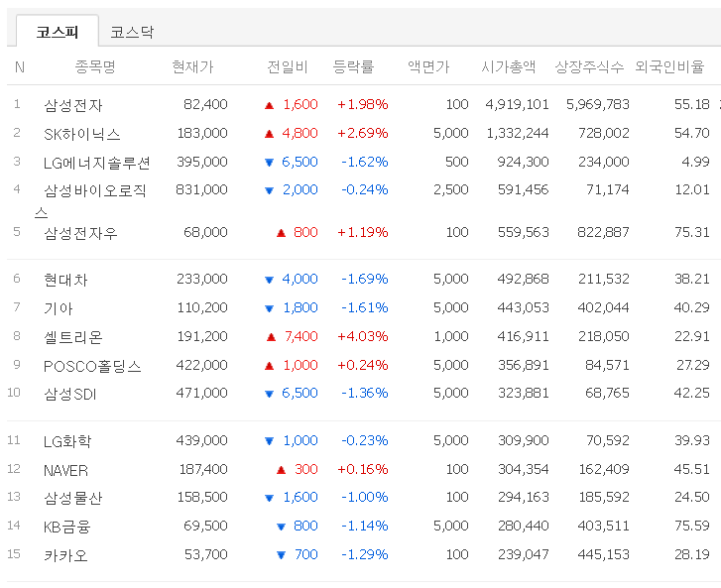The image size is (721, 588).
Task: Click the down arrow in 카카오 row
Action: (281, 555)
